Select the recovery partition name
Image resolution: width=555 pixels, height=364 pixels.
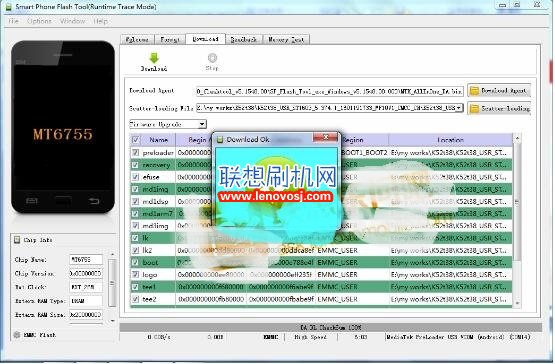[156, 165]
